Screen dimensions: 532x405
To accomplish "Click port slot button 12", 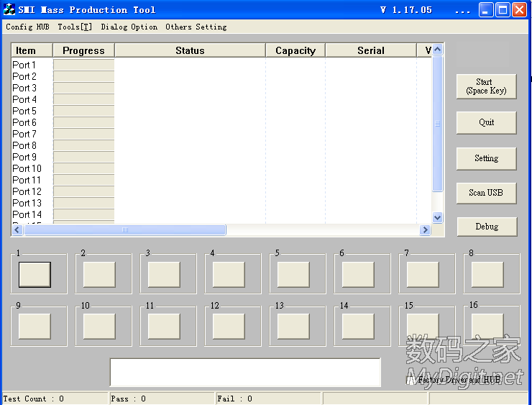I will 229,327.
